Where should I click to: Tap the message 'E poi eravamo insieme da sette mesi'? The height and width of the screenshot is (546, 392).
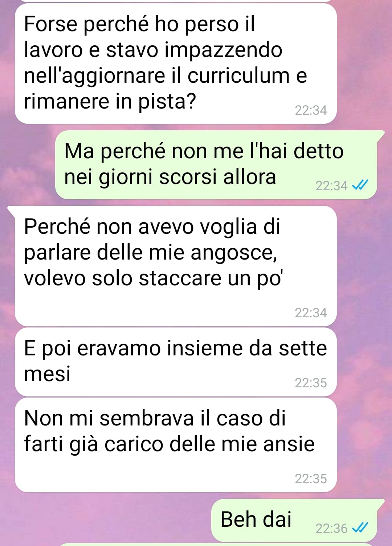tap(176, 362)
